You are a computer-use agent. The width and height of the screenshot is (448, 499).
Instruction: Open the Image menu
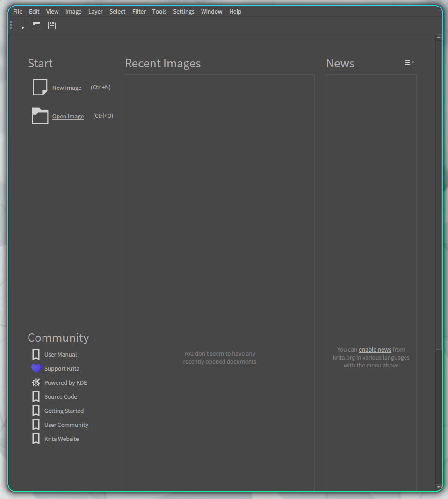(x=73, y=12)
